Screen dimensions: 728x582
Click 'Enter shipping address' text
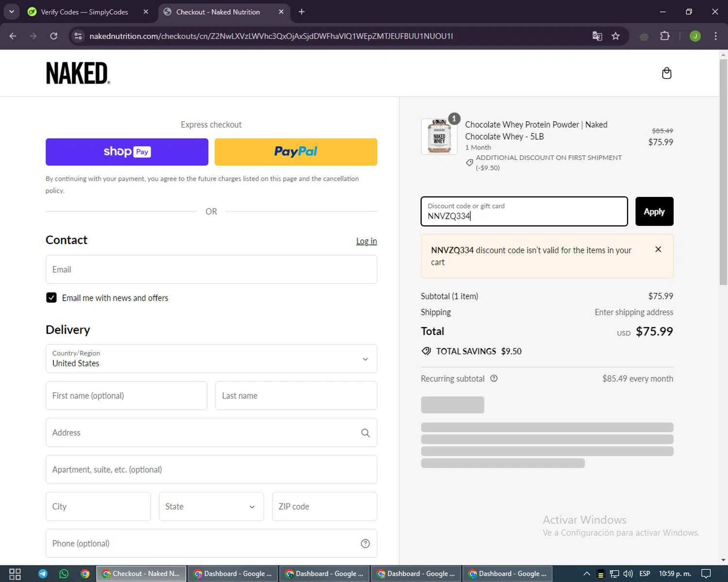[634, 312]
